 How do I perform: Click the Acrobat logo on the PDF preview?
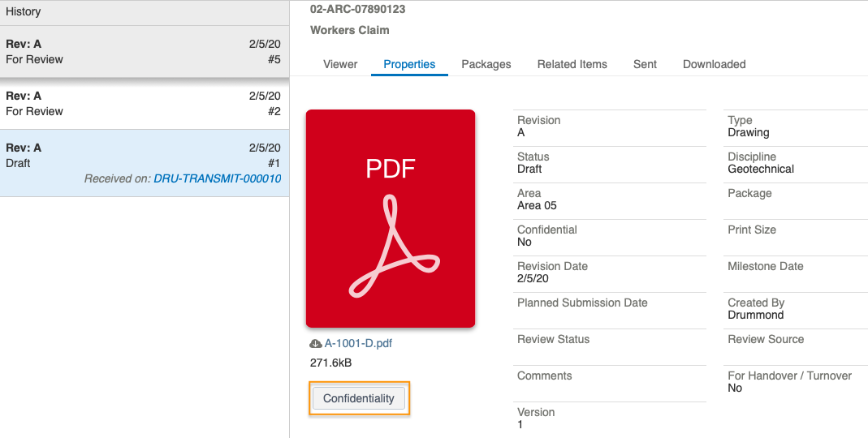click(394, 246)
